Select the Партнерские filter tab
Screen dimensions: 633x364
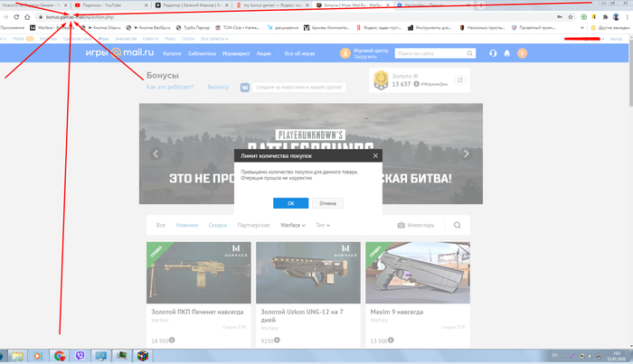pyautogui.click(x=253, y=225)
